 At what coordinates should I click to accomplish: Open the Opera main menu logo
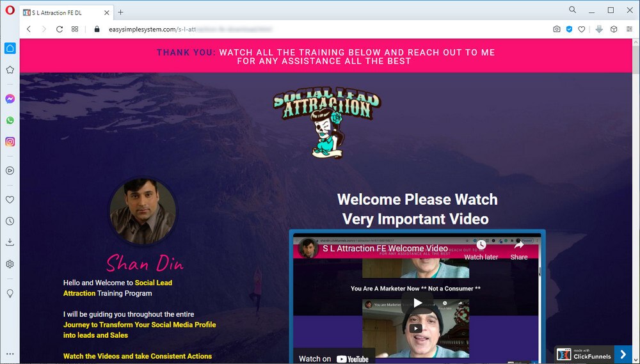pyautogui.click(x=10, y=10)
